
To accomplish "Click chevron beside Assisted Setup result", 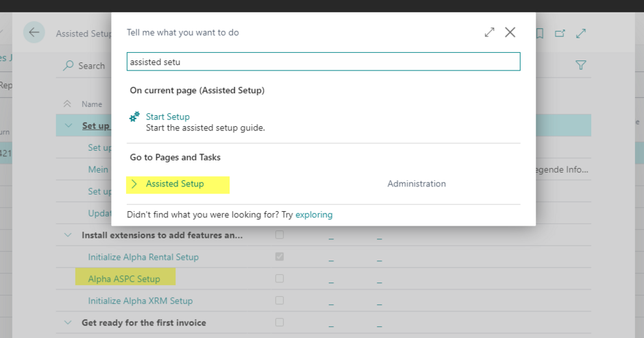I will 134,184.
